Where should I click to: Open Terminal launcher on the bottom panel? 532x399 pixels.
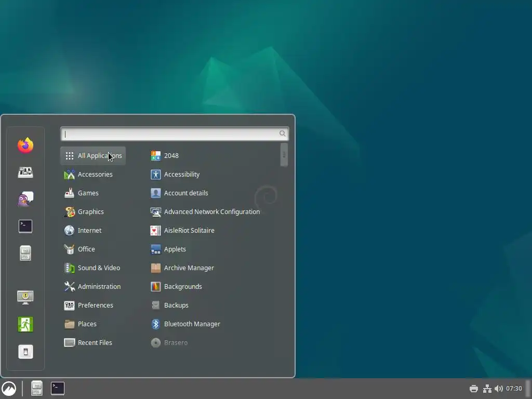coord(58,389)
